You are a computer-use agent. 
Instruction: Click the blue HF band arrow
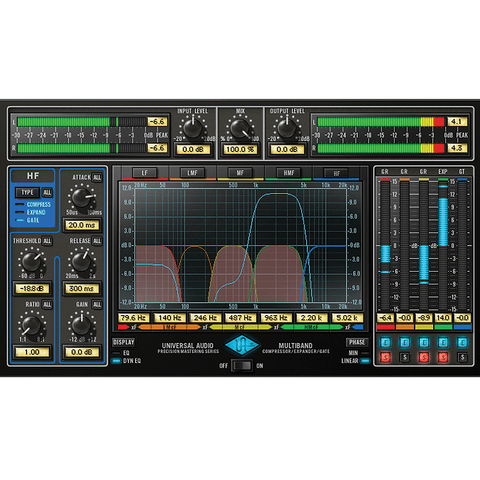[358, 327]
